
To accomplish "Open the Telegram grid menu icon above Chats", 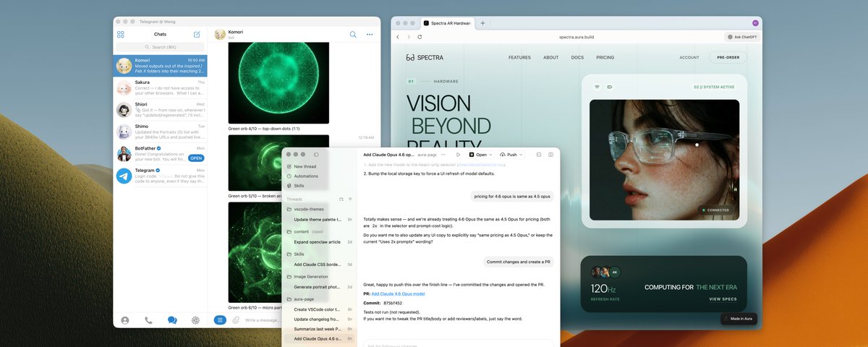I will (121, 34).
